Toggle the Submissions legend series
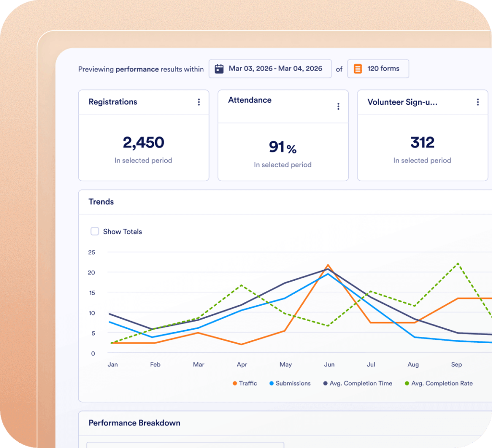 290,383
